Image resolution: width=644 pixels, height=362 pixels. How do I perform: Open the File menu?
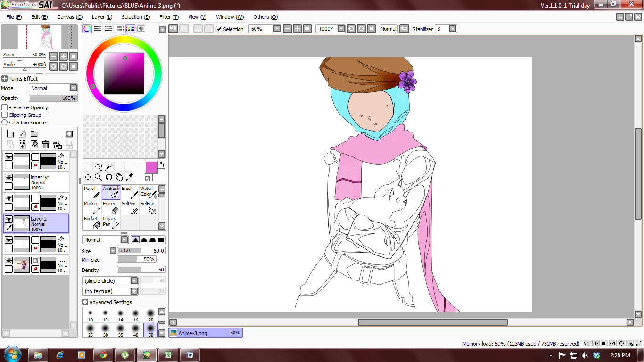coord(14,17)
